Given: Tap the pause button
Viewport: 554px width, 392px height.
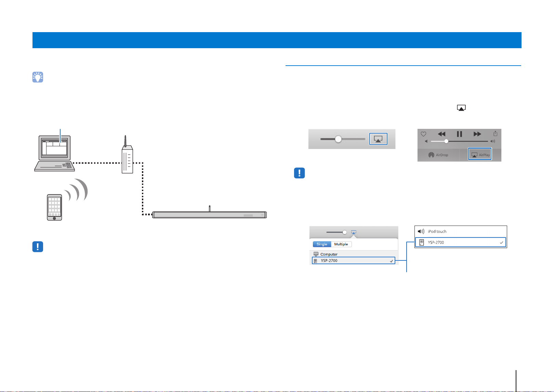Looking at the screenshot, I should click(x=459, y=134).
